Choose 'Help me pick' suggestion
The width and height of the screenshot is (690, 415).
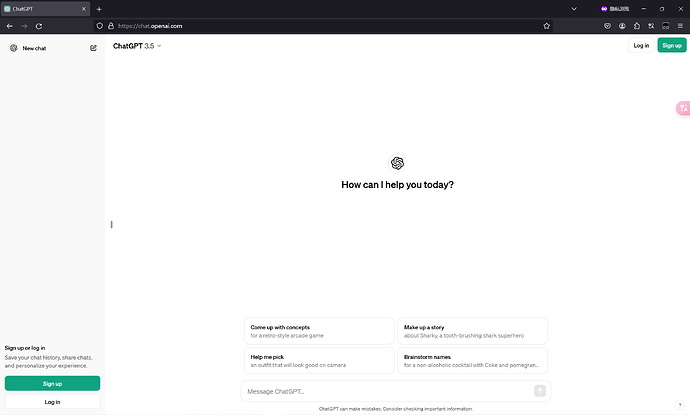[319, 360]
